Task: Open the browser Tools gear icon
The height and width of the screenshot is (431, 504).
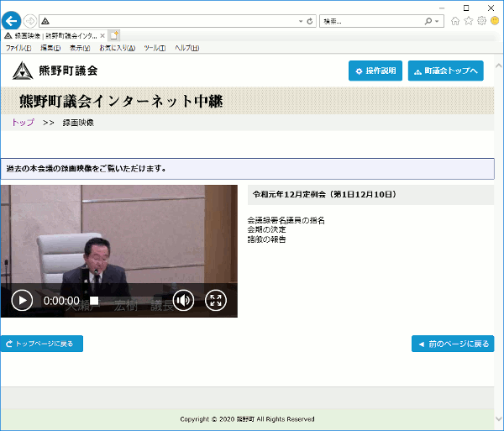Action: click(x=481, y=21)
